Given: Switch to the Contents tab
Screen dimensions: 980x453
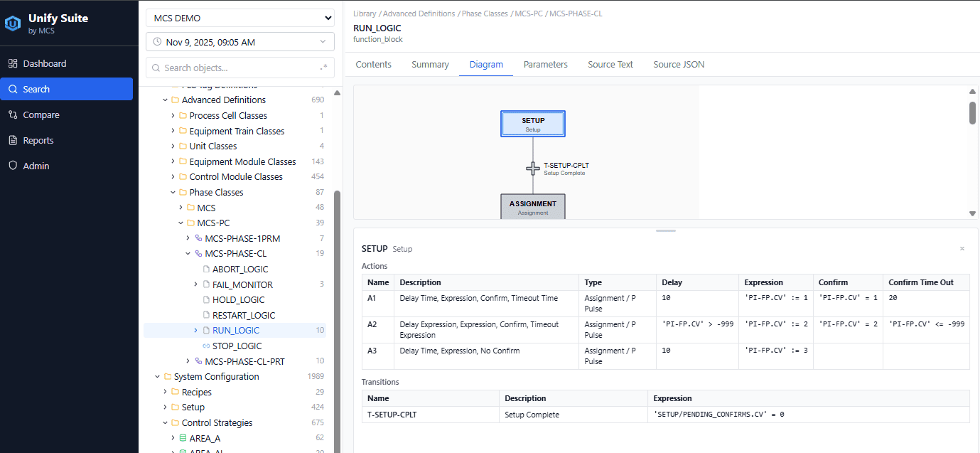Looking at the screenshot, I should click(374, 64).
